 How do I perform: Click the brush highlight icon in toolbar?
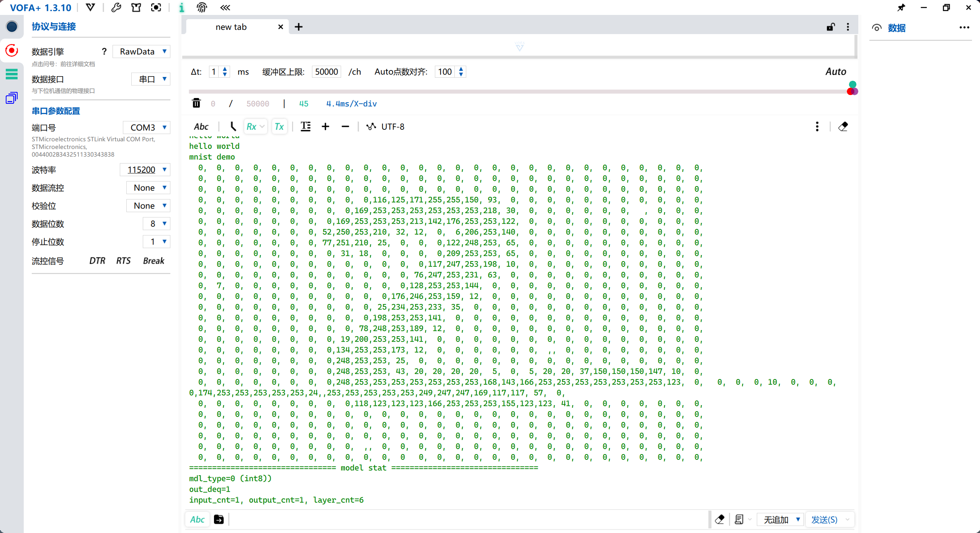pos(233,127)
